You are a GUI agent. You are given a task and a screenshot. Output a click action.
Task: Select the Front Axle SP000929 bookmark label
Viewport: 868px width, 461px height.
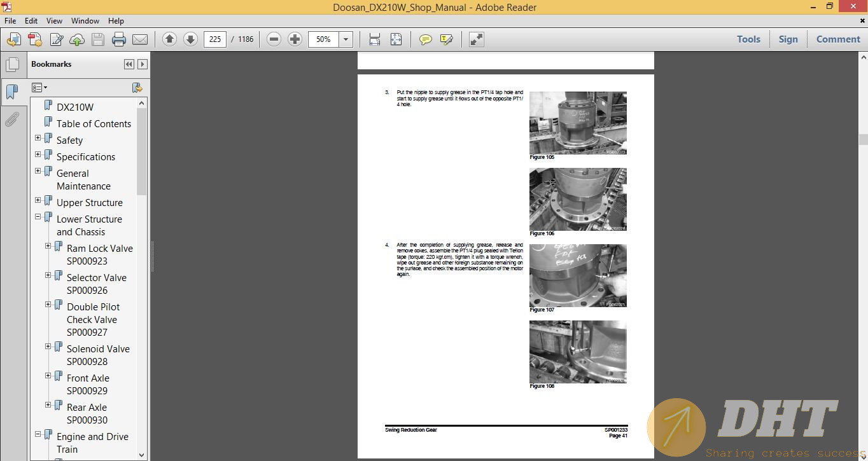[x=88, y=384]
